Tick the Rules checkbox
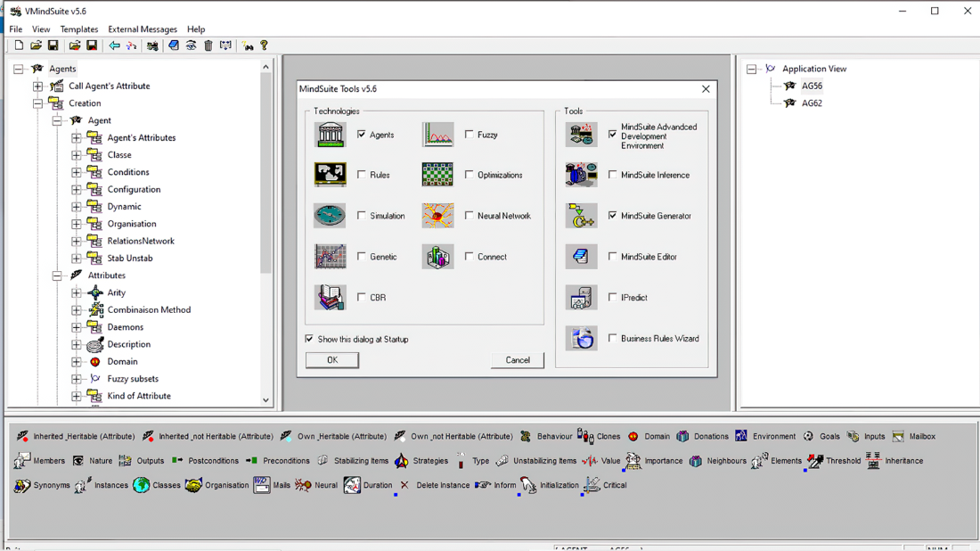The width and height of the screenshot is (980, 551). click(361, 175)
